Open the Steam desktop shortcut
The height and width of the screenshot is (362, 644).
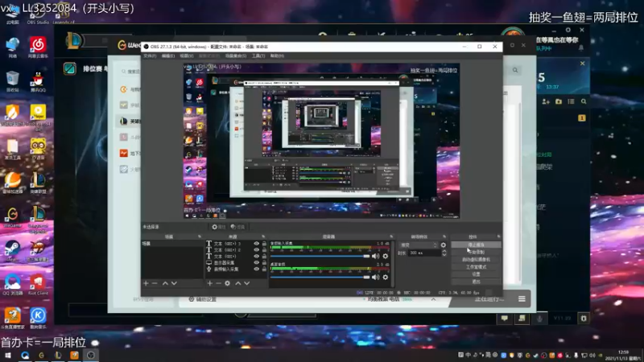pos(12,251)
